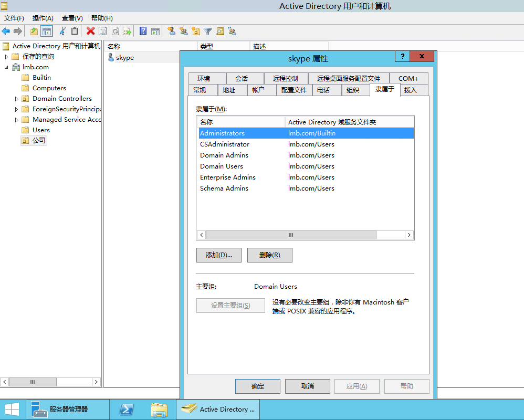Go up one level with folder icon
This screenshot has height=420, width=524.
tap(34, 31)
